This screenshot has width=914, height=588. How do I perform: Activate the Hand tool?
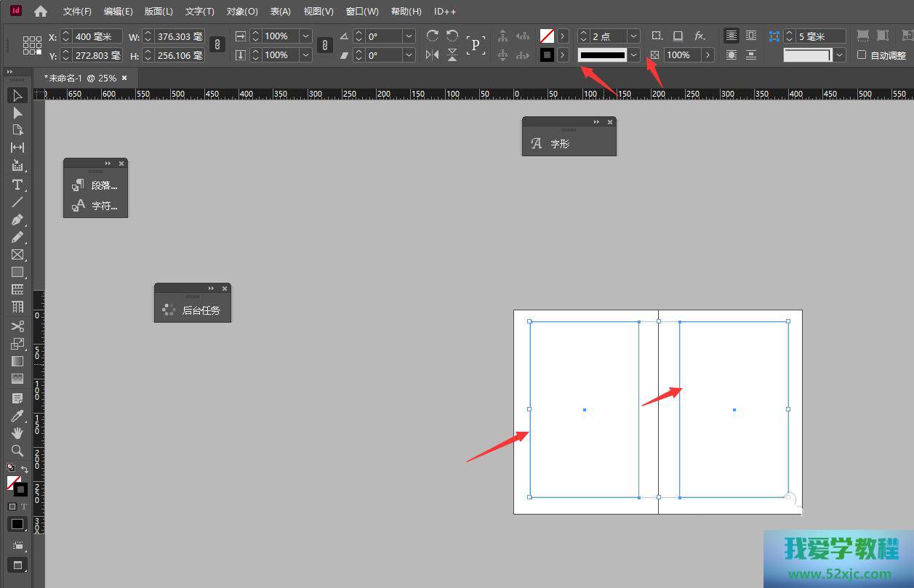(x=17, y=433)
